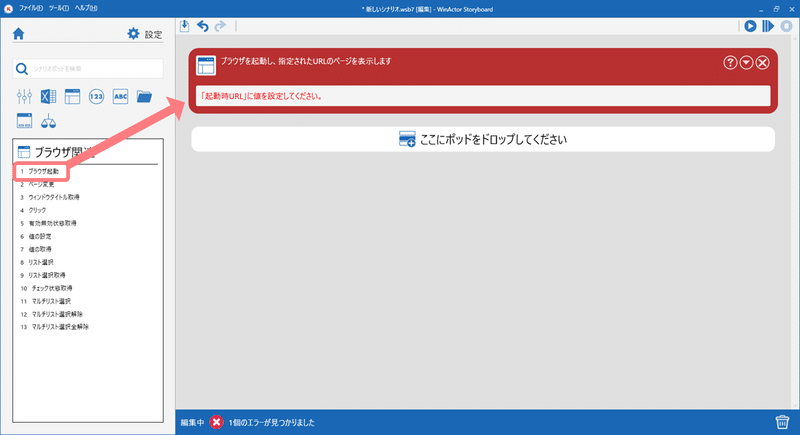Select pod 2 ページ変更
The width and height of the screenshot is (800, 435).
[x=37, y=184]
